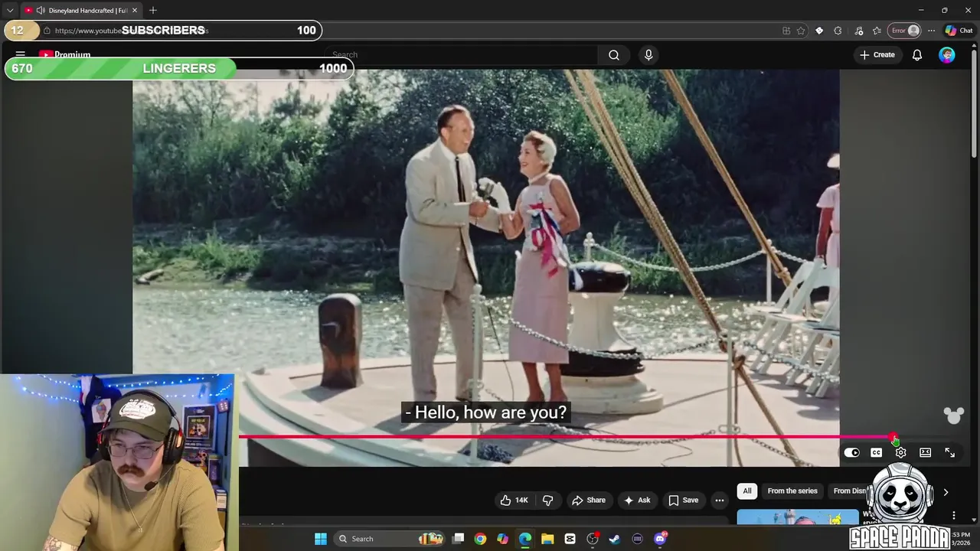Click the Share button under the video
The image size is (980, 551).
point(588,500)
